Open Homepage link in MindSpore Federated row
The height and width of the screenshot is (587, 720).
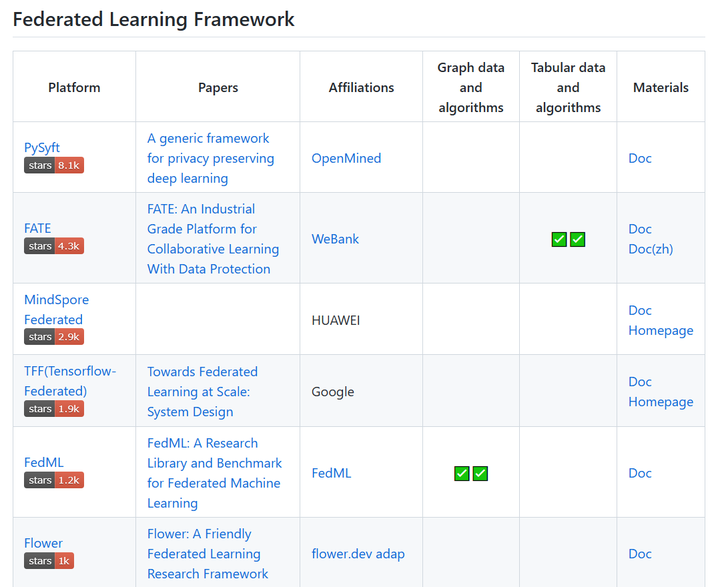click(x=661, y=331)
